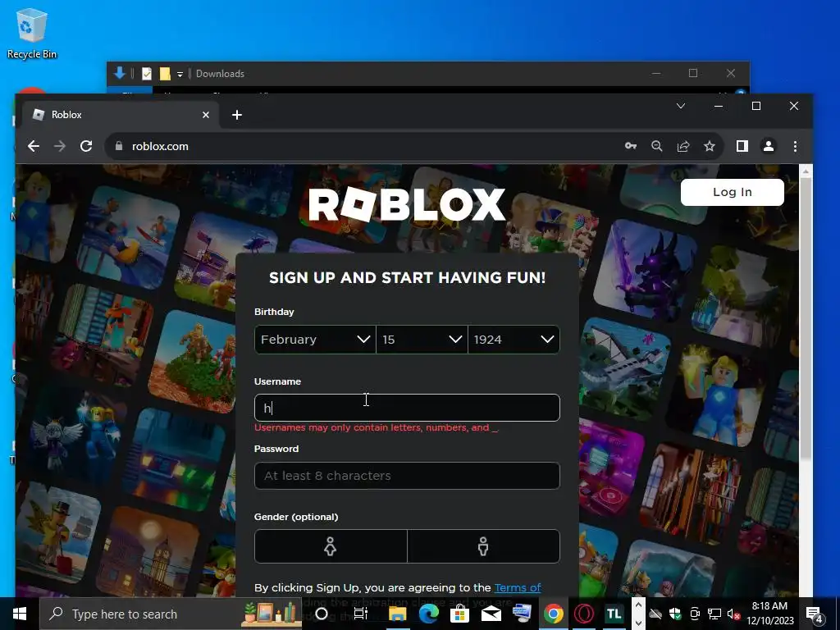Open Chrome side panel
This screenshot has height=630, width=840.
[742, 146]
